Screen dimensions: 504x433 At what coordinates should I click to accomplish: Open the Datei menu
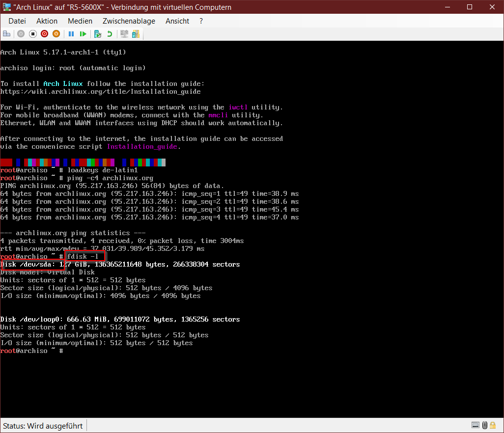click(17, 21)
